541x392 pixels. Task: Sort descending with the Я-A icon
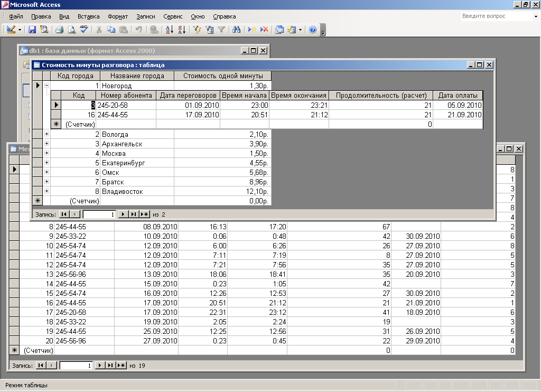pos(182,30)
